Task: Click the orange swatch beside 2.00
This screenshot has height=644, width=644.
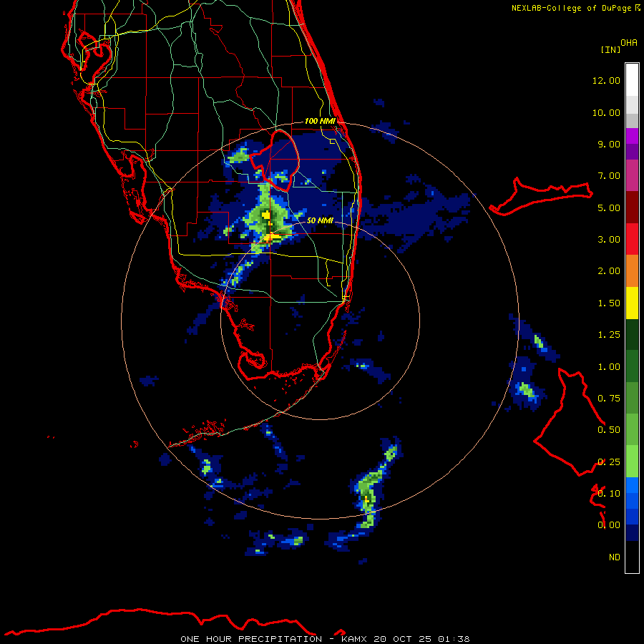Action: 632,271
